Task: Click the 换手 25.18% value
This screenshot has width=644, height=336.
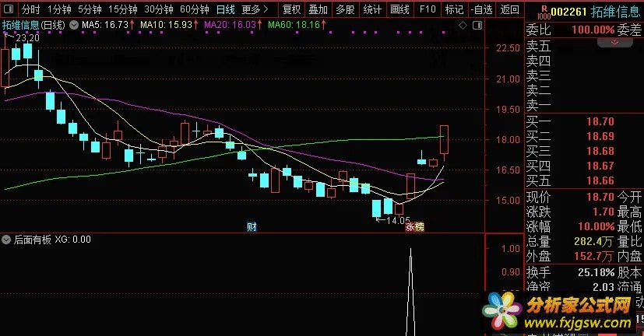Action: (596, 272)
